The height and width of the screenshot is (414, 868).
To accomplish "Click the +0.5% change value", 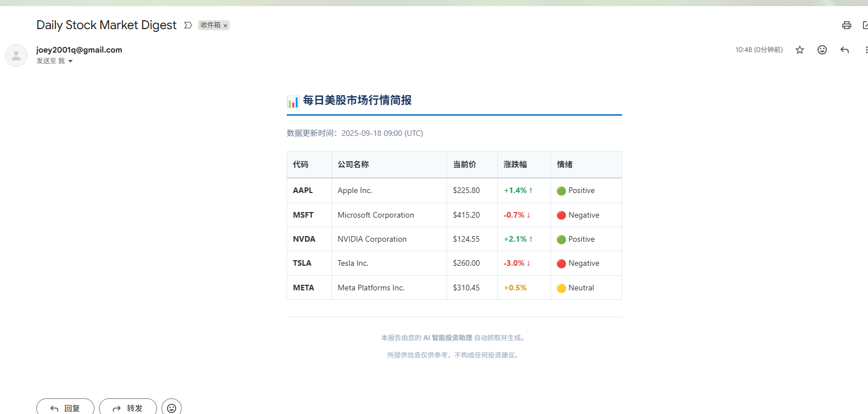I will 515,288.
